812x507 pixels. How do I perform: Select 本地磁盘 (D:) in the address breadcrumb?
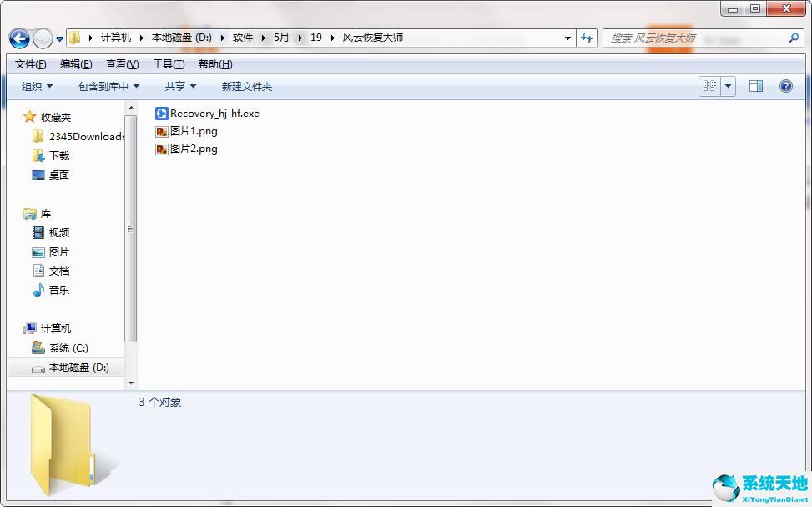pyautogui.click(x=181, y=38)
